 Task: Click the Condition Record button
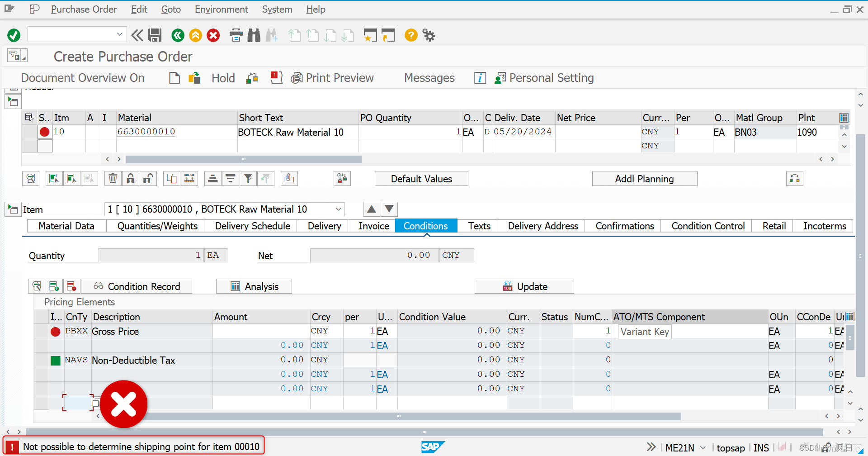(x=137, y=286)
